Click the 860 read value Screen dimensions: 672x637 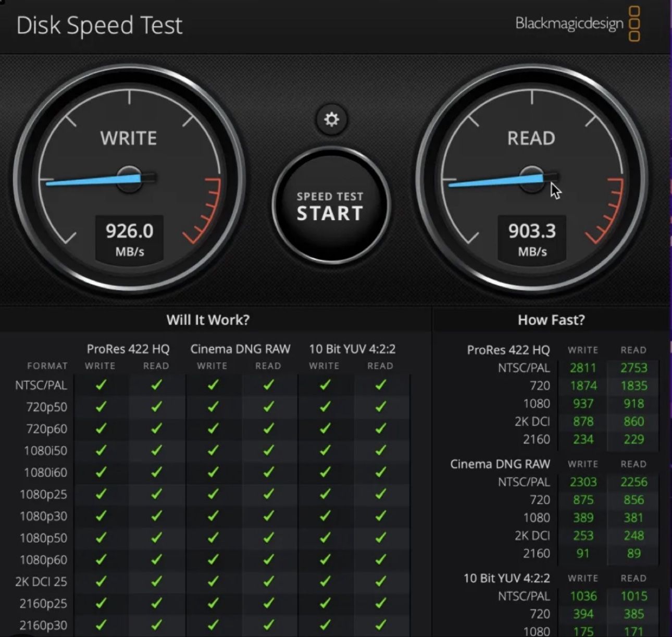point(633,421)
